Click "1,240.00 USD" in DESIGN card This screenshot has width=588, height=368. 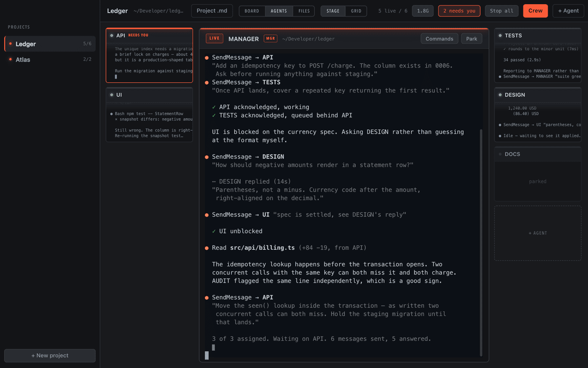(522, 108)
